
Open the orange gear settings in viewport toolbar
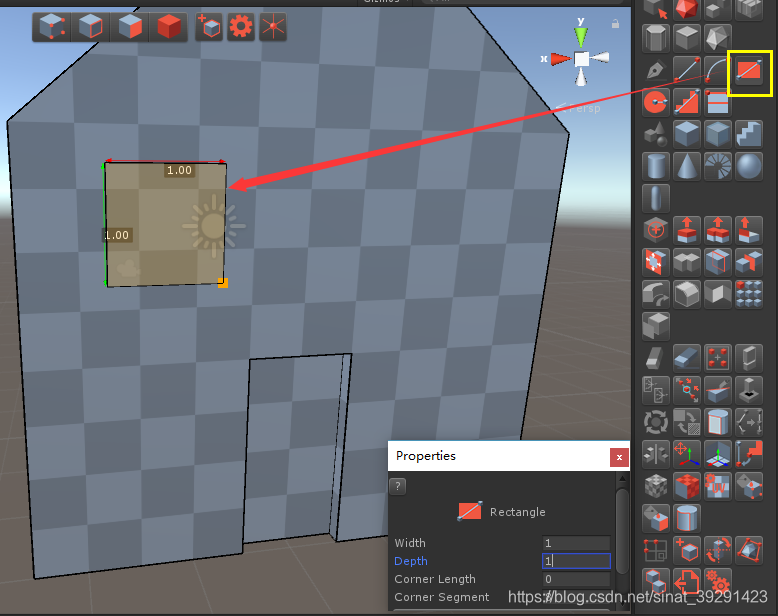[x=241, y=27]
